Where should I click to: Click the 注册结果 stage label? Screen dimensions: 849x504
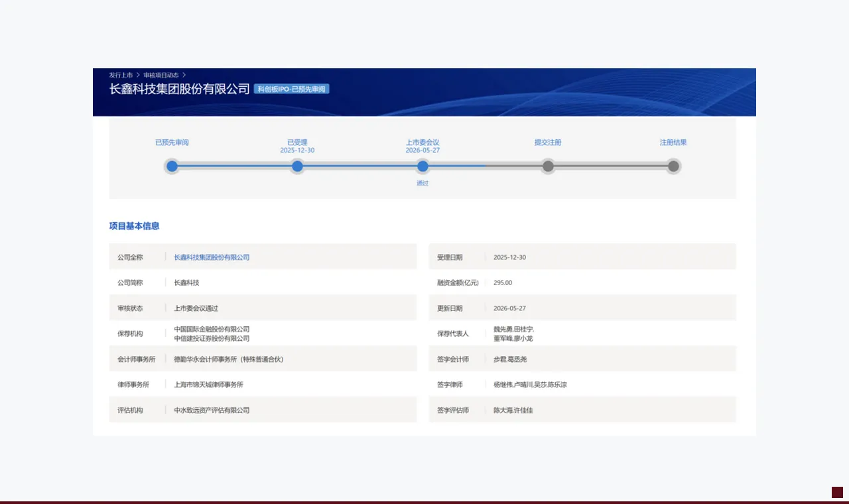(673, 143)
